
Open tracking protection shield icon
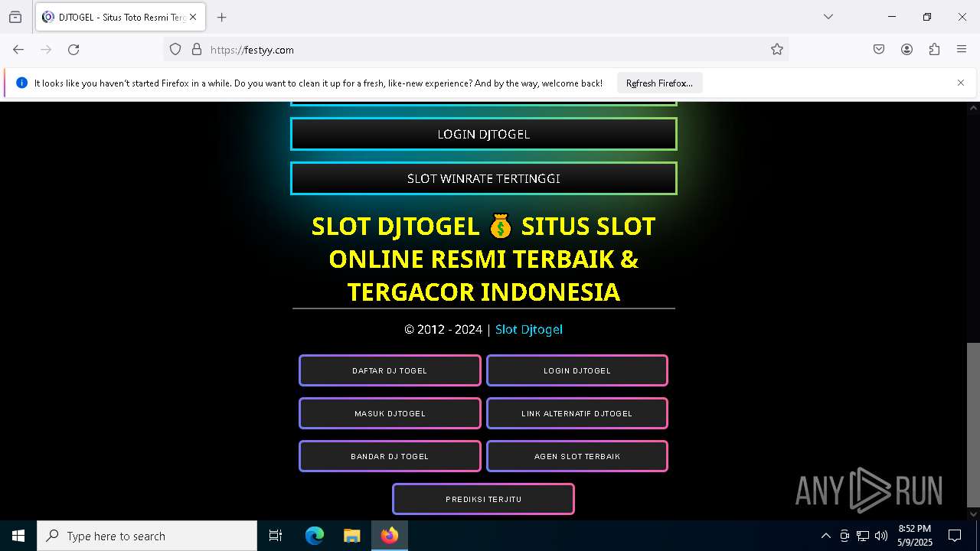tap(175, 50)
